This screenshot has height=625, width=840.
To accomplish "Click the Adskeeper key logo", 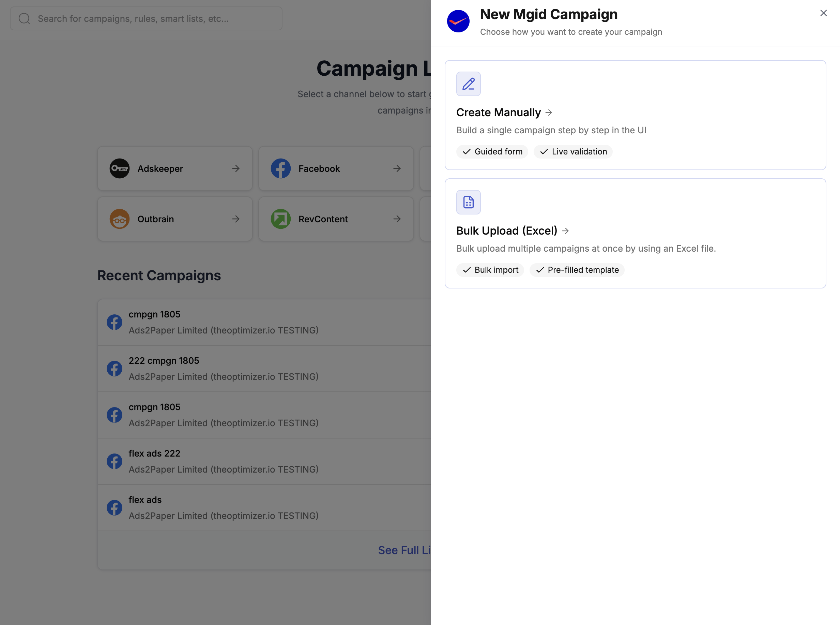I will click(120, 169).
